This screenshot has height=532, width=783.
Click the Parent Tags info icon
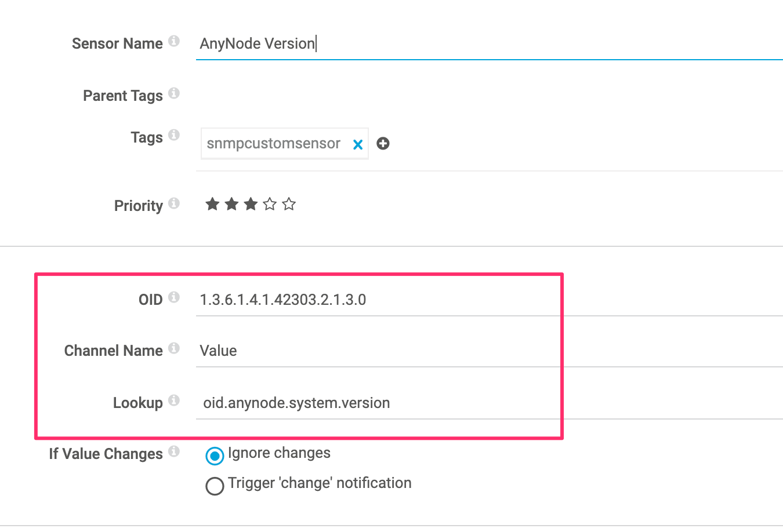(174, 93)
